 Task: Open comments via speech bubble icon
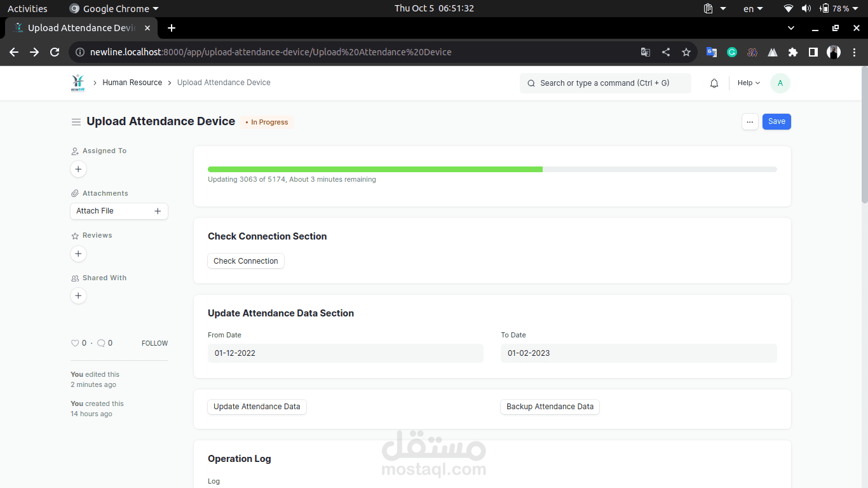tap(101, 343)
